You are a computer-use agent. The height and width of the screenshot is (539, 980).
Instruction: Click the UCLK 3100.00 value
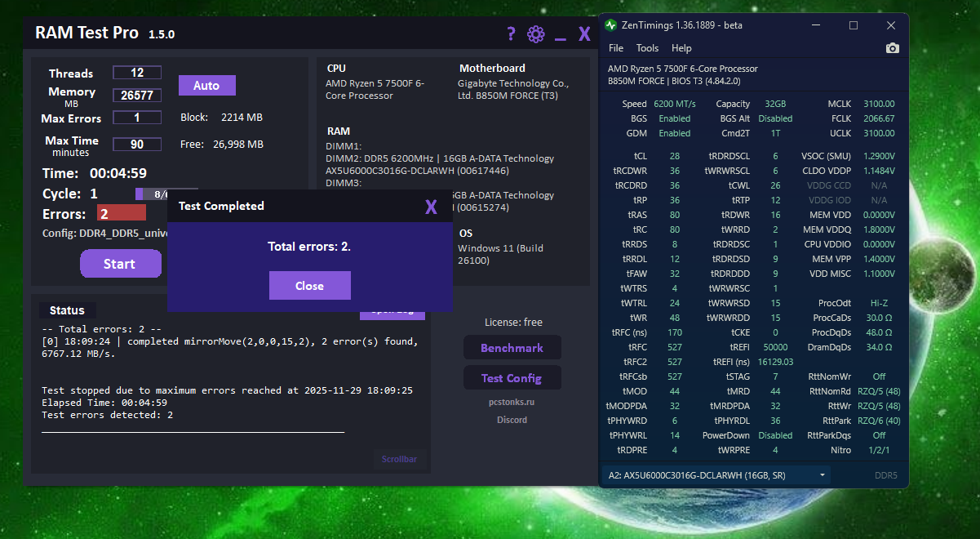(879, 133)
